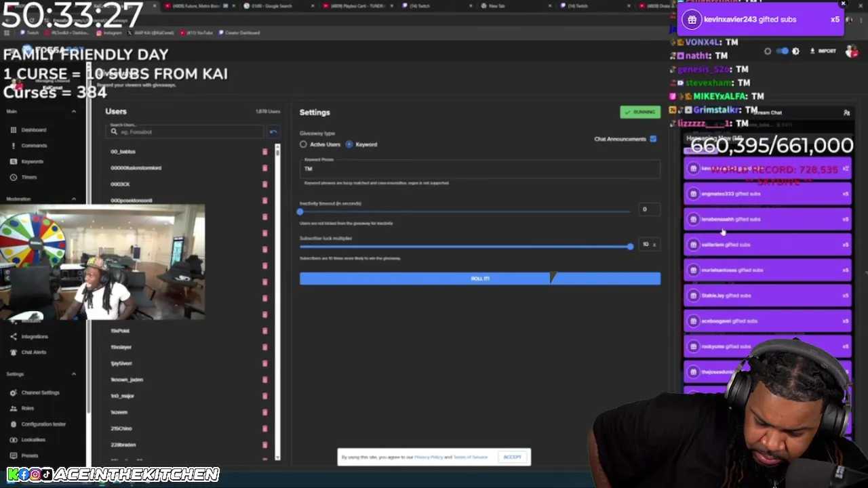Image resolution: width=868 pixels, height=488 pixels.
Task: Click the ROLL IT! button
Action: point(480,279)
